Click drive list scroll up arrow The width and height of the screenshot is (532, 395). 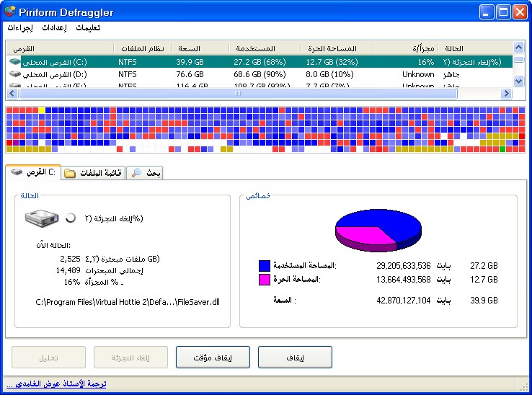pyautogui.click(x=518, y=47)
